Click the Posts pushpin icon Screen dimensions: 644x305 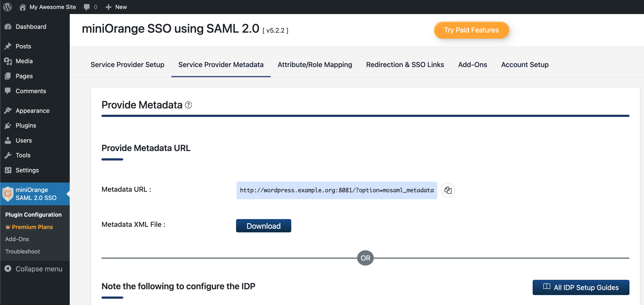tap(8, 46)
